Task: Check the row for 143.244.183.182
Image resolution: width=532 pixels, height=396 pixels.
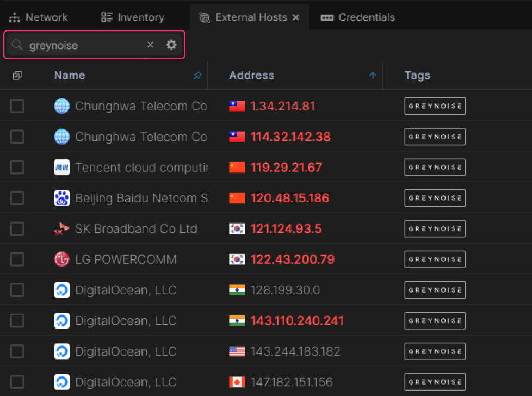Action: [x=17, y=351]
